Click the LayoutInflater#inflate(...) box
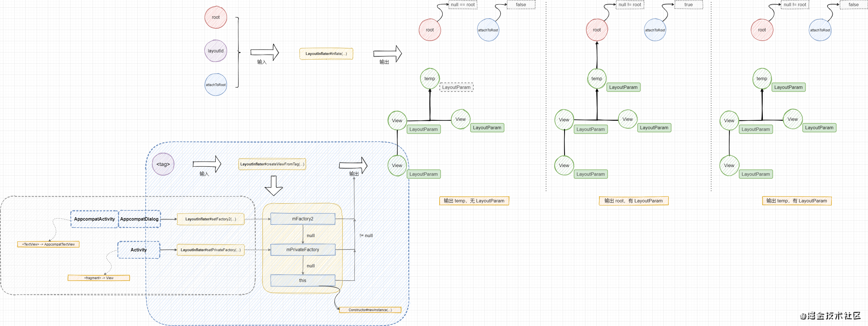The image size is (868, 326). pyautogui.click(x=326, y=54)
